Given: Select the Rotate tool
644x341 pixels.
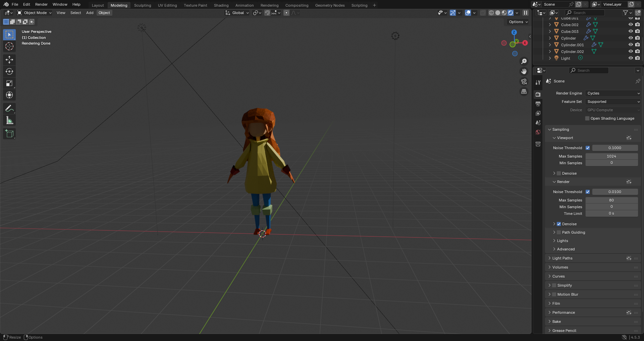Looking at the screenshot, I should [9, 71].
